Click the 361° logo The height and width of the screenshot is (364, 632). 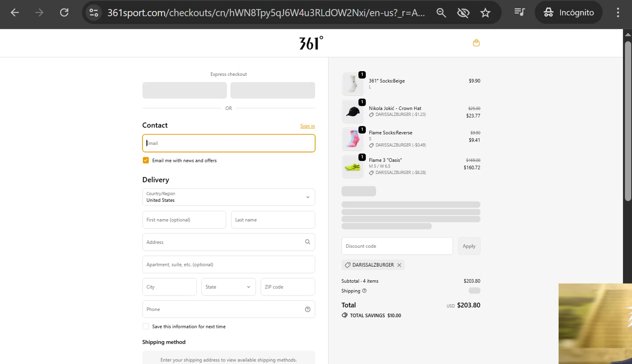[x=311, y=43]
